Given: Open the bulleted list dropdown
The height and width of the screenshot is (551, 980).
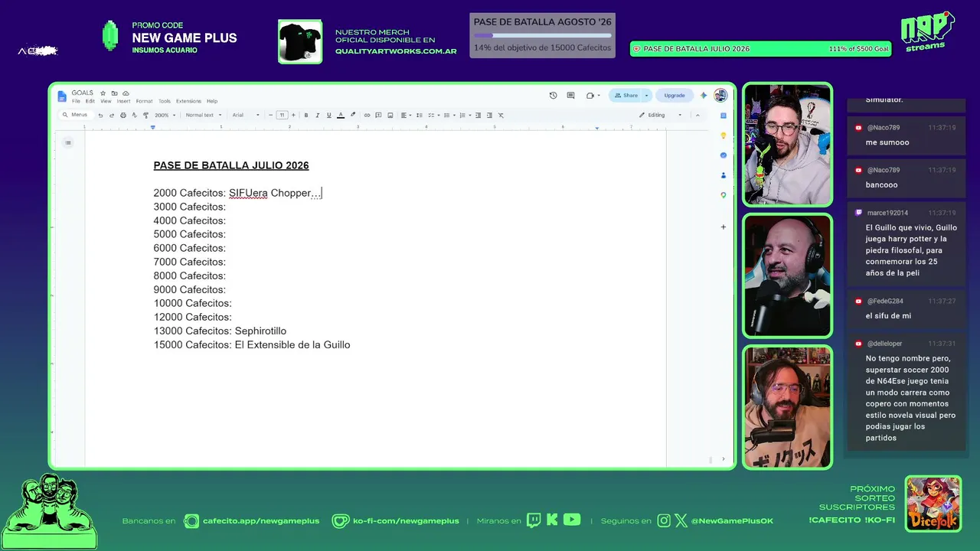Looking at the screenshot, I should pyautogui.click(x=449, y=116).
